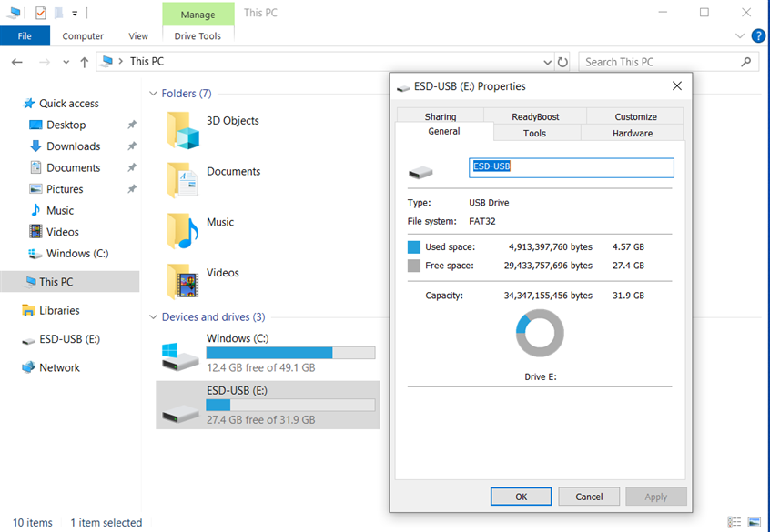The height and width of the screenshot is (532, 770).
Task: Expand the ribbon with the chevron
Action: pos(740,35)
